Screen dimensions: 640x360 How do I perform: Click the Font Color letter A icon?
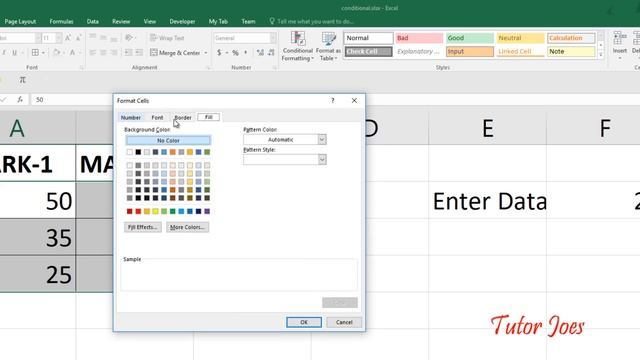coord(72,53)
